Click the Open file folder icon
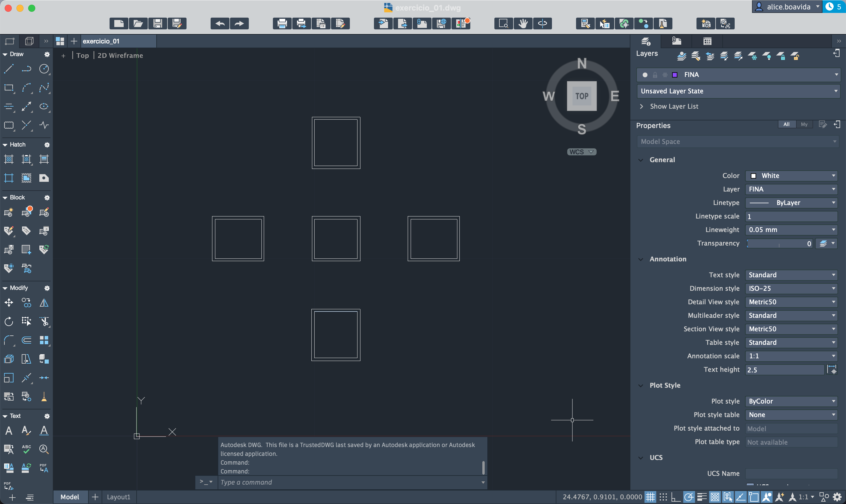Image resolution: width=846 pixels, height=504 pixels. click(138, 23)
